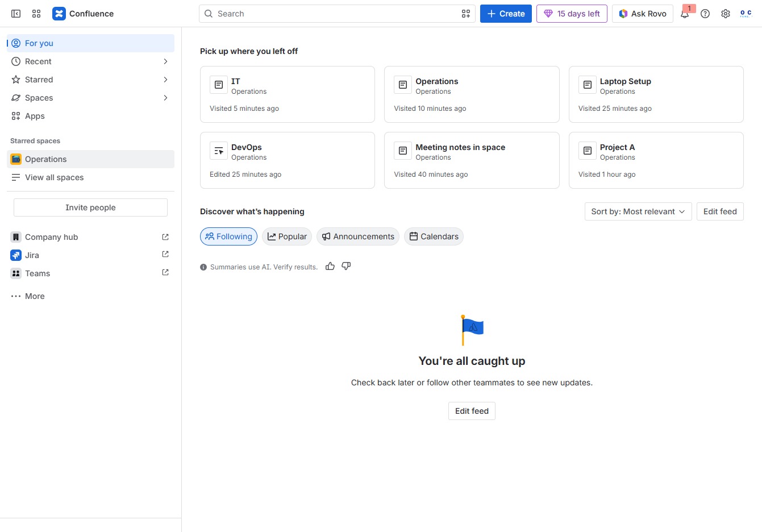762x532 pixels.
Task: Give thumbs down feedback on summaries
Action: click(346, 266)
